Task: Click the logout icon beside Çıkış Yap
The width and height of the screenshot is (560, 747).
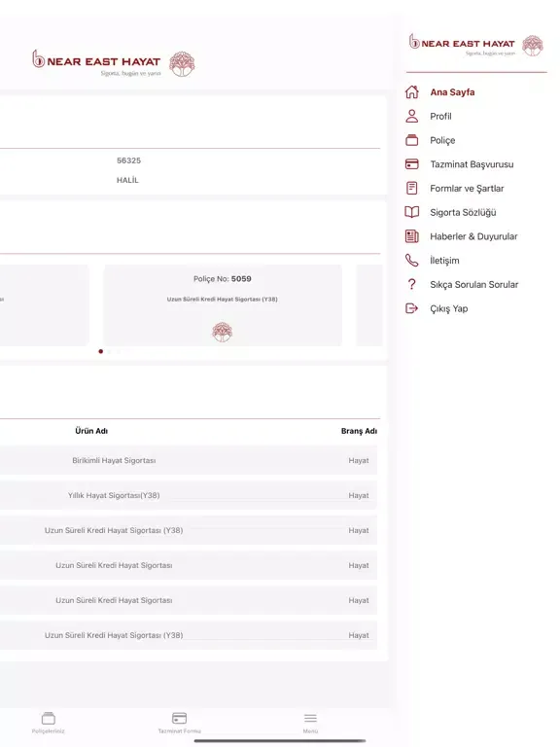Action: click(412, 308)
